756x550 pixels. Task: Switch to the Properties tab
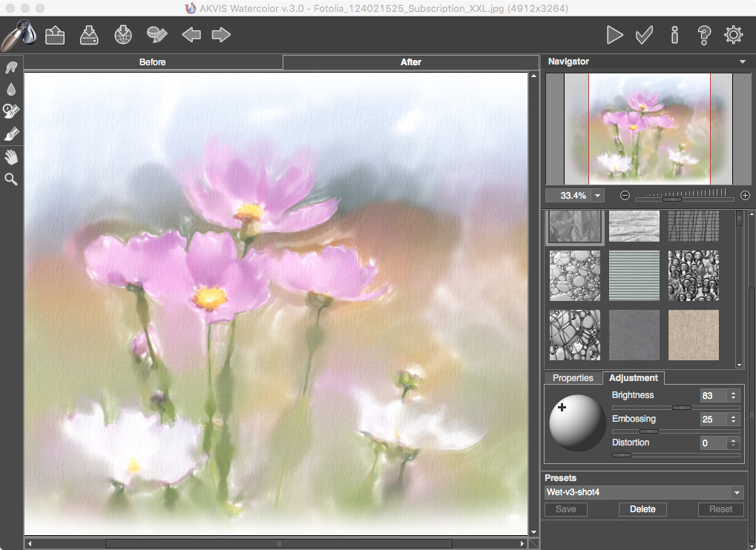pyautogui.click(x=573, y=378)
